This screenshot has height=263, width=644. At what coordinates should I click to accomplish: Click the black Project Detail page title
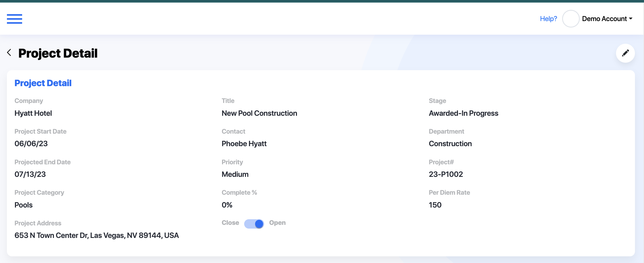coord(58,53)
